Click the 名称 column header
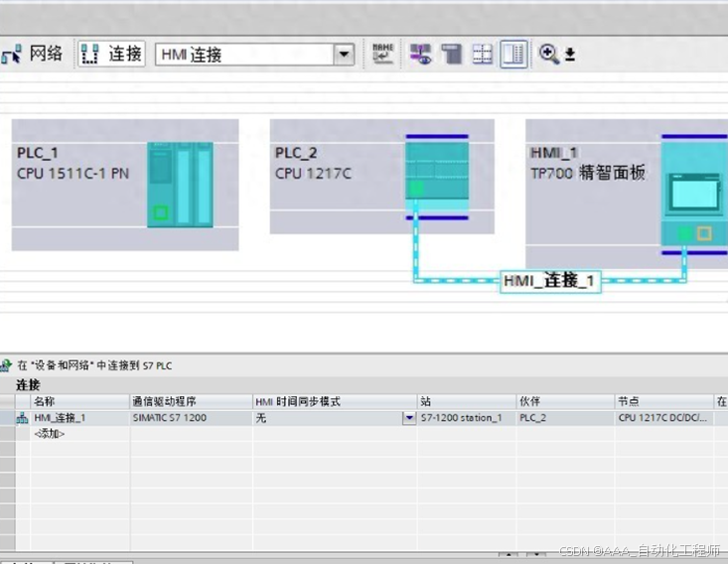 79,401
